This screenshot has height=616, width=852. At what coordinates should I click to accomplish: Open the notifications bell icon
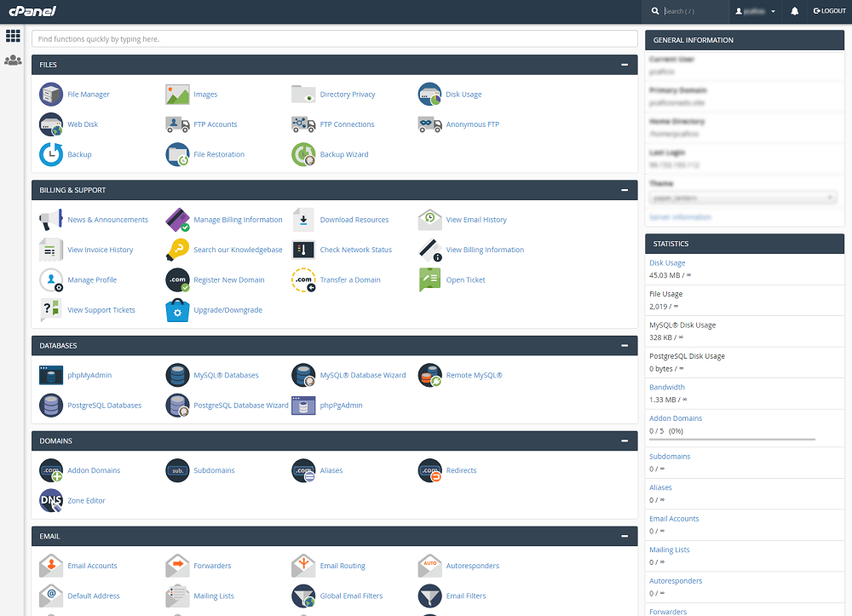794,11
